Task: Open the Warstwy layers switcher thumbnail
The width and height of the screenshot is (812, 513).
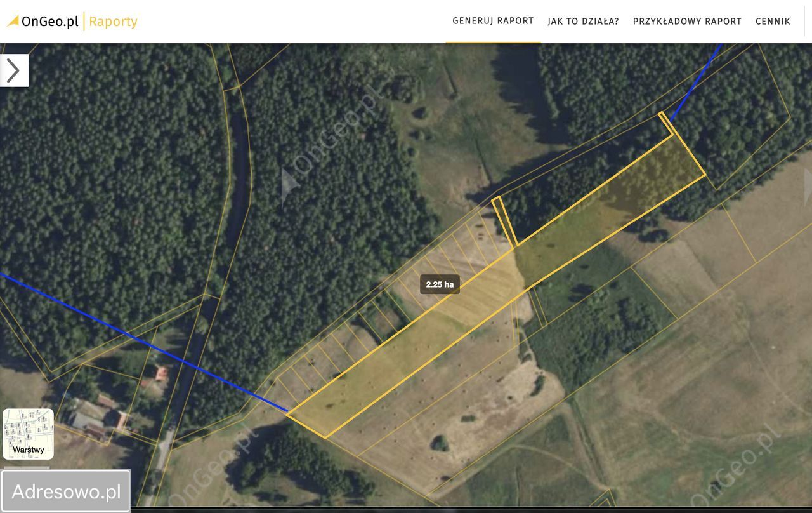Action: tap(29, 434)
